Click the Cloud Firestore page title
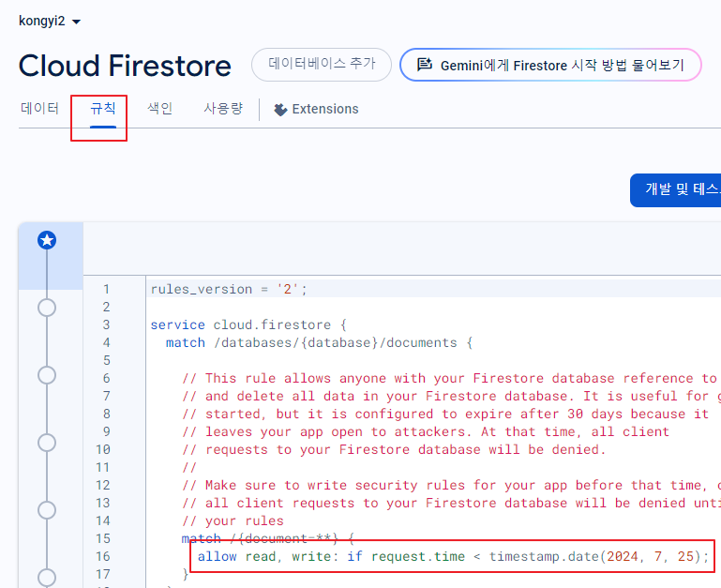This screenshot has height=588, width=721. click(125, 66)
